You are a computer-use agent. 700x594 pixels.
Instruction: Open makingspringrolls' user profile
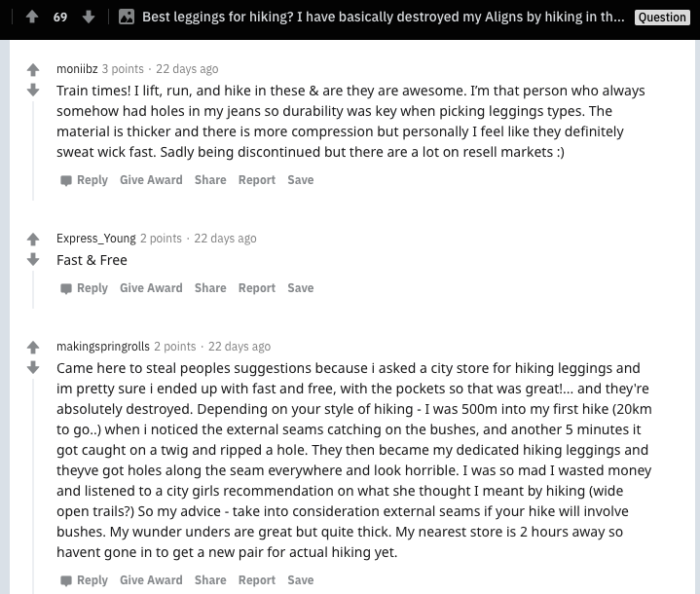point(103,347)
